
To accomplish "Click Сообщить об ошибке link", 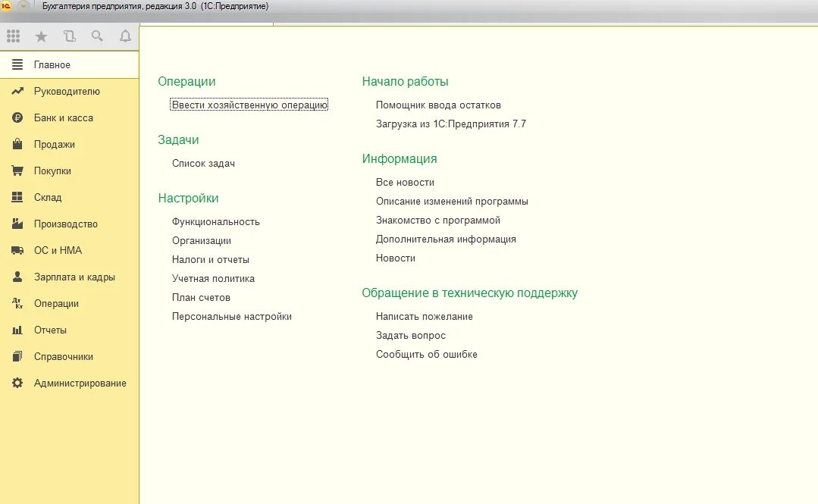I will [426, 354].
